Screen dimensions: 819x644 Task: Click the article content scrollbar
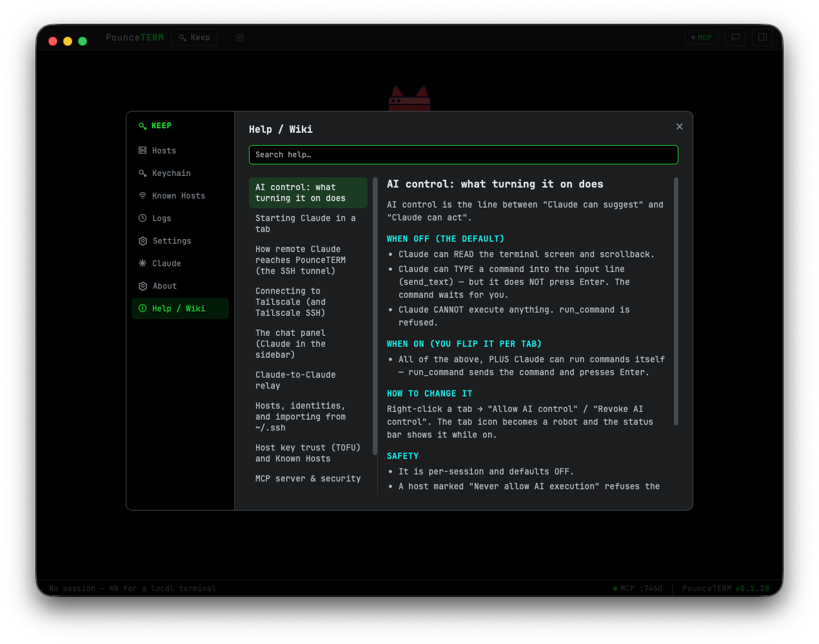click(676, 301)
